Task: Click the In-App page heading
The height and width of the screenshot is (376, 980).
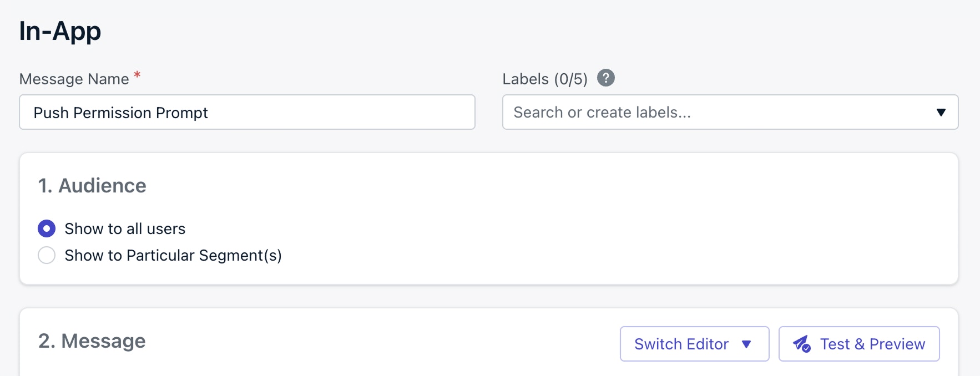Action: 60,31
